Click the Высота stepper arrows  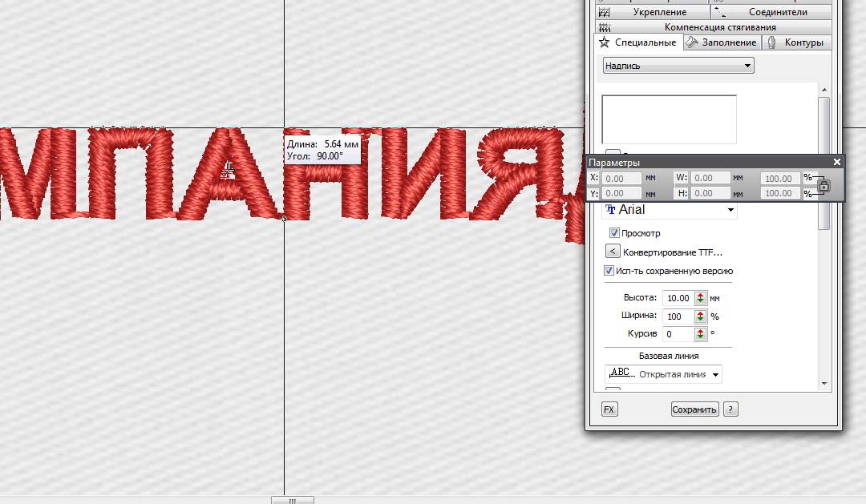pos(701,298)
